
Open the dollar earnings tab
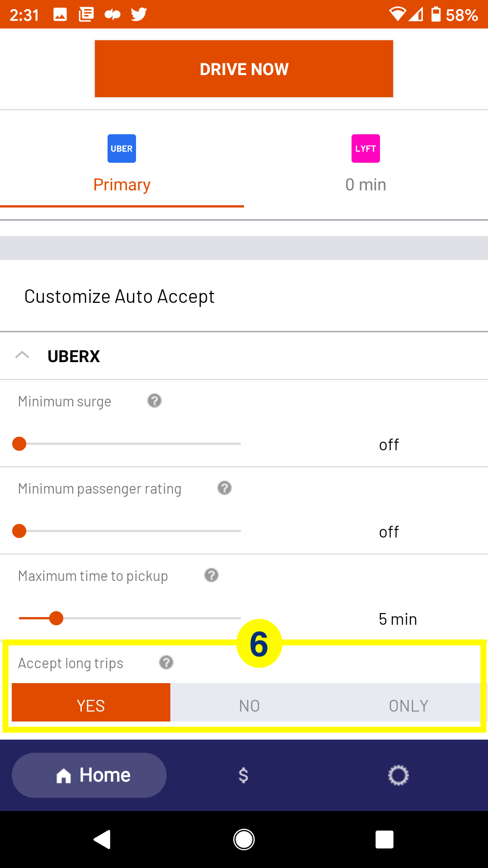[x=243, y=775]
